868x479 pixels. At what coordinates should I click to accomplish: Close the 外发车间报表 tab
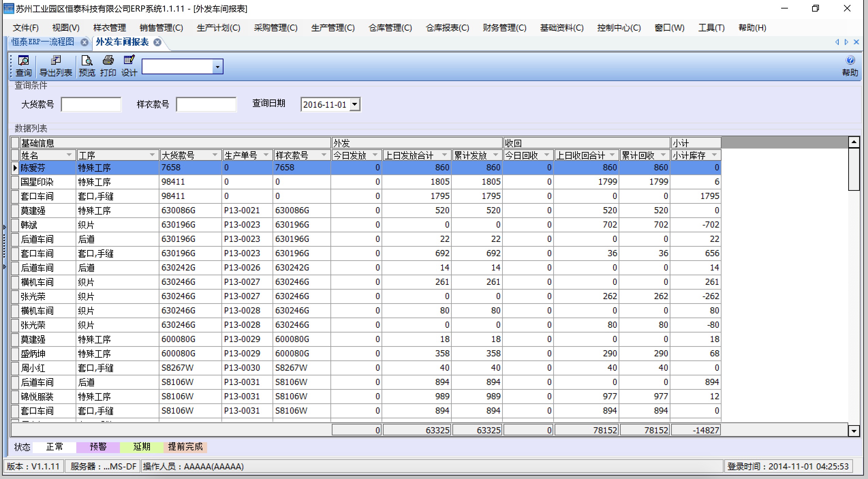click(157, 42)
